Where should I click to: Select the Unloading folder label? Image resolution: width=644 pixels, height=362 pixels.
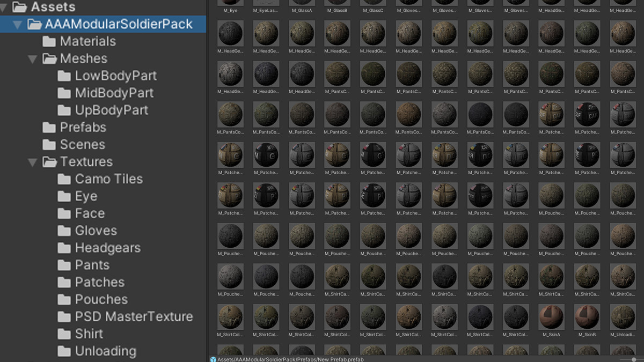tap(106, 351)
